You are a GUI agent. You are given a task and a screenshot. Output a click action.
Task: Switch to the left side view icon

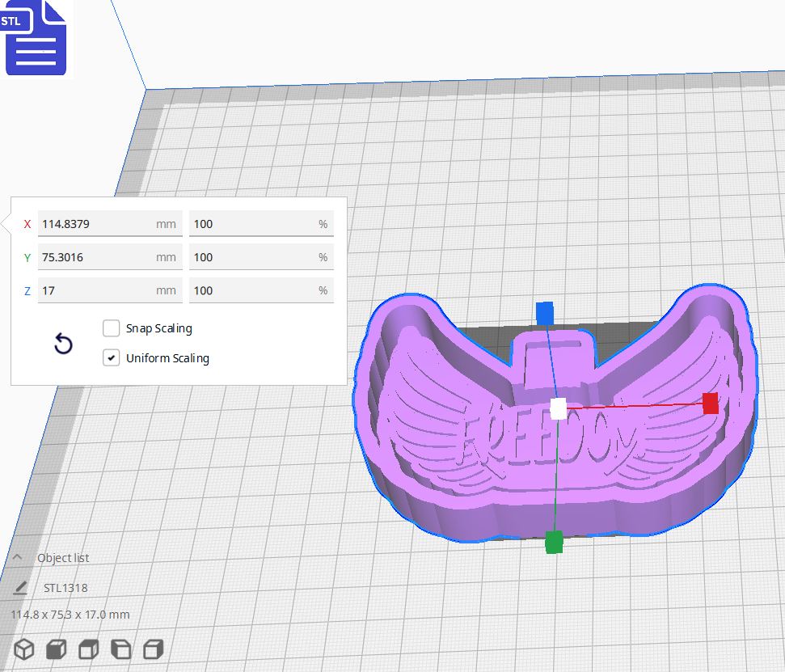click(120, 649)
